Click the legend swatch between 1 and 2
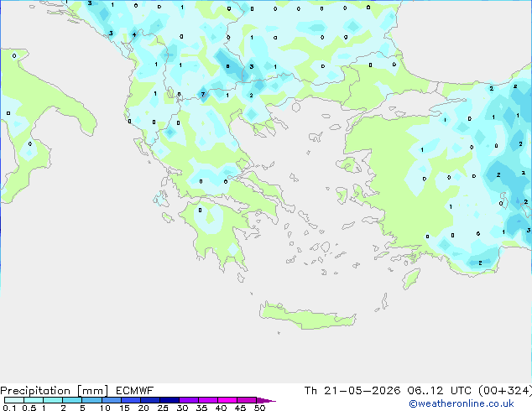This screenshot has height=411, width=532. pos(53,400)
